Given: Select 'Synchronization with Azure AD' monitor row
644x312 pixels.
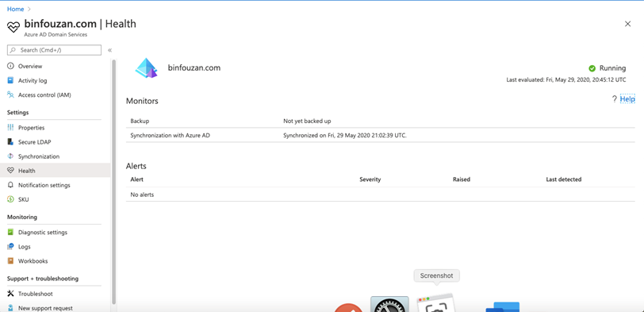Looking at the screenshot, I should tap(381, 135).
